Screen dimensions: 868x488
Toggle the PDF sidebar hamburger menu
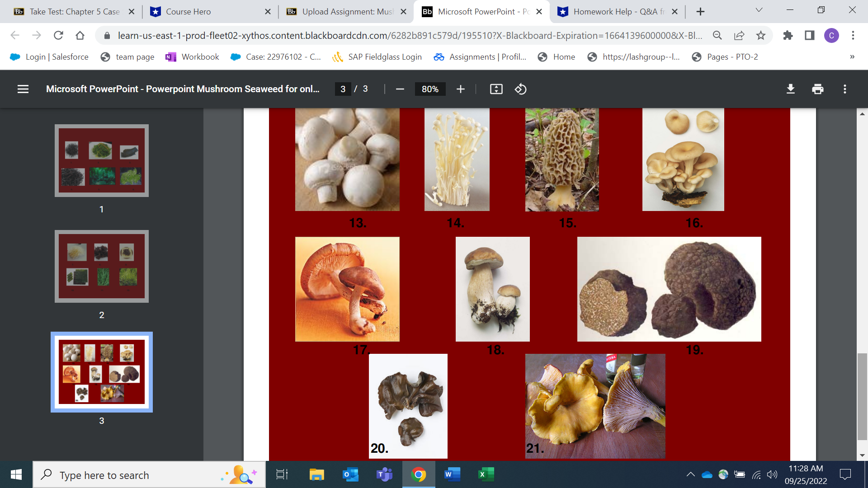click(23, 89)
